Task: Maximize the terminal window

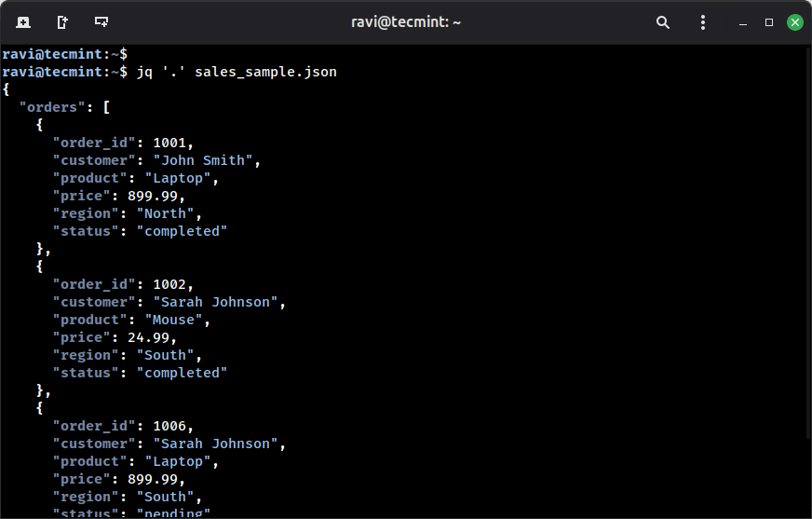Action: [769, 22]
